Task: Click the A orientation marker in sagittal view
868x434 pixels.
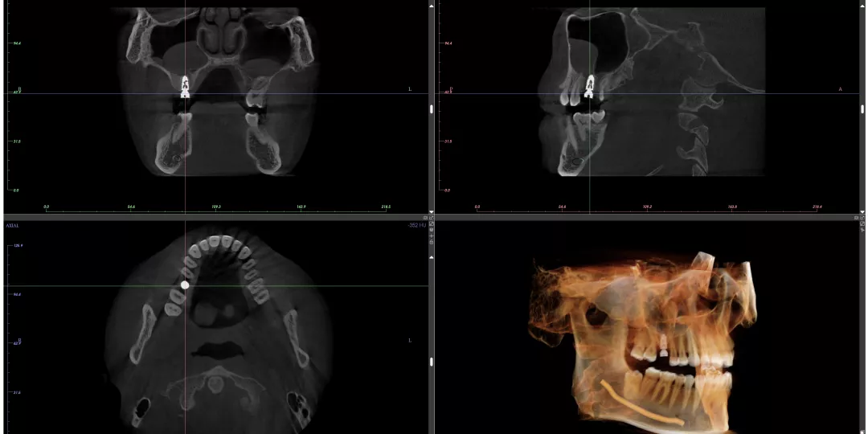Action: (x=840, y=88)
